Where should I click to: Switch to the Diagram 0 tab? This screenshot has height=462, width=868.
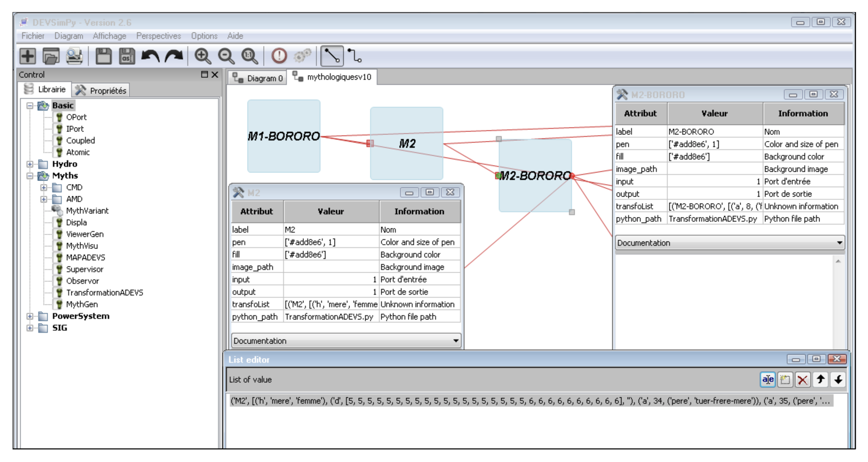pyautogui.click(x=258, y=78)
